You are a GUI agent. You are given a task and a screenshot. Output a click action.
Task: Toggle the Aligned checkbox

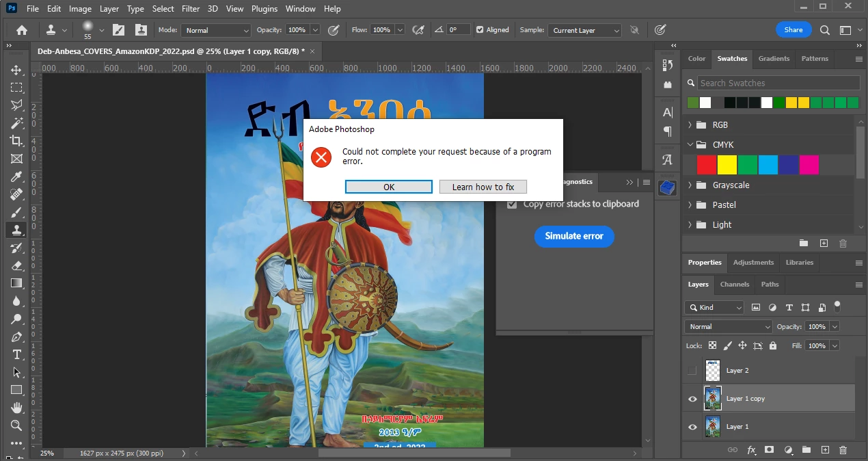480,30
